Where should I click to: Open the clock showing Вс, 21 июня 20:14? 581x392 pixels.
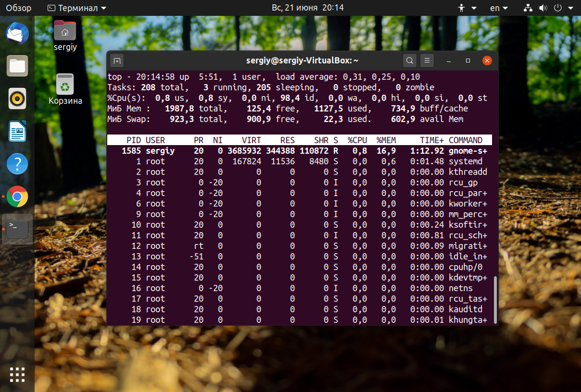coord(308,8)
